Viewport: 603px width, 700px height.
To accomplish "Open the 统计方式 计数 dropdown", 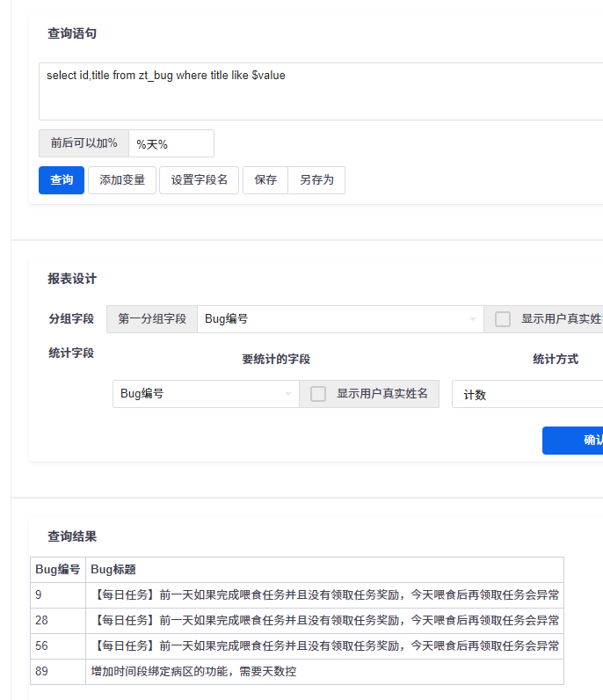I will tap(527, 394).
